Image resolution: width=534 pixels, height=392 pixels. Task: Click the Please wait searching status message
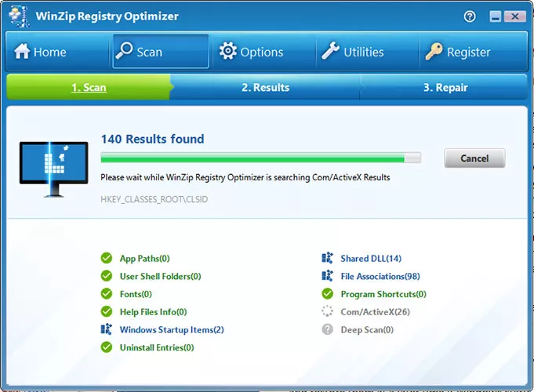[x=245, y=177]
